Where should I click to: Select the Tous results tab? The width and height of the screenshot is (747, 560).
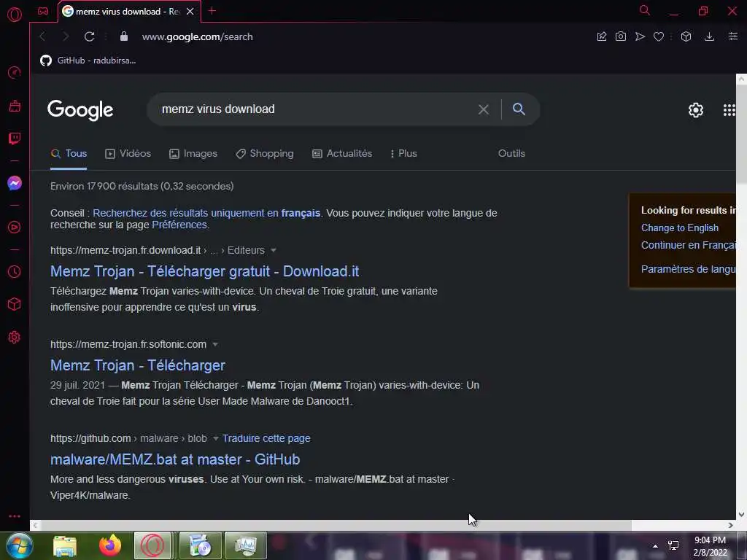click(x=69, y=153)
